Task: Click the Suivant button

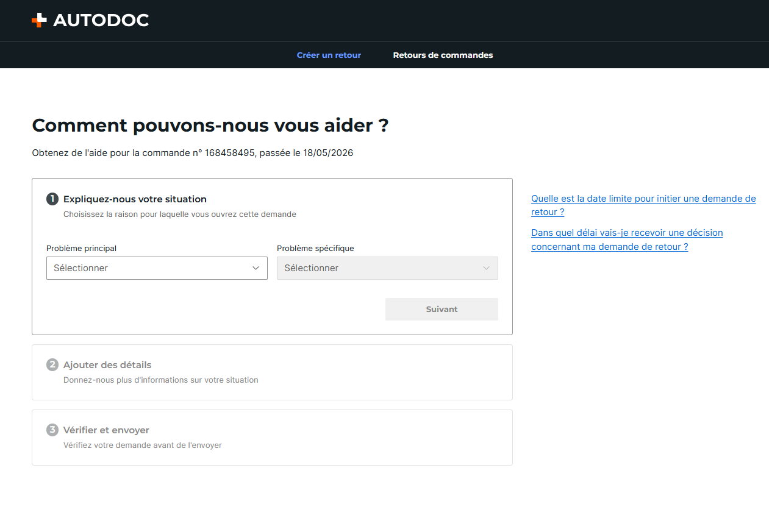Action: pyautogui.click(x=442, y=309)
